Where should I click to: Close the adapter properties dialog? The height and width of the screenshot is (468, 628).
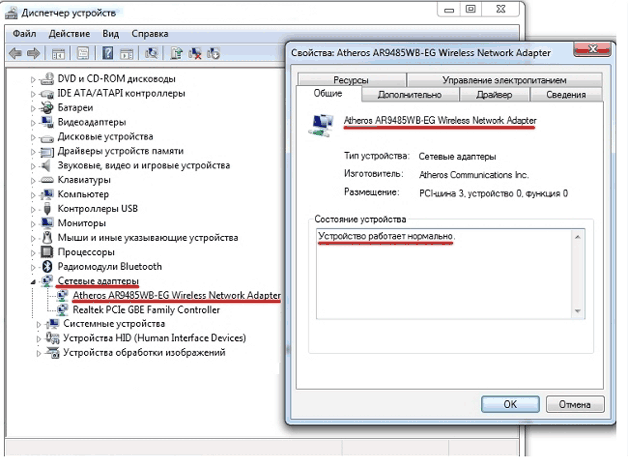click(x=592, y=49)
